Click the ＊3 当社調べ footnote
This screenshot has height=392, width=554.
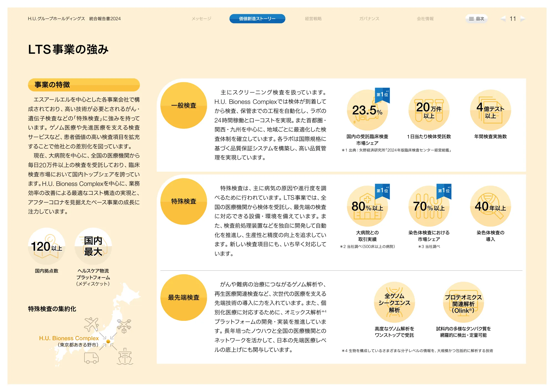pos(429,247)
